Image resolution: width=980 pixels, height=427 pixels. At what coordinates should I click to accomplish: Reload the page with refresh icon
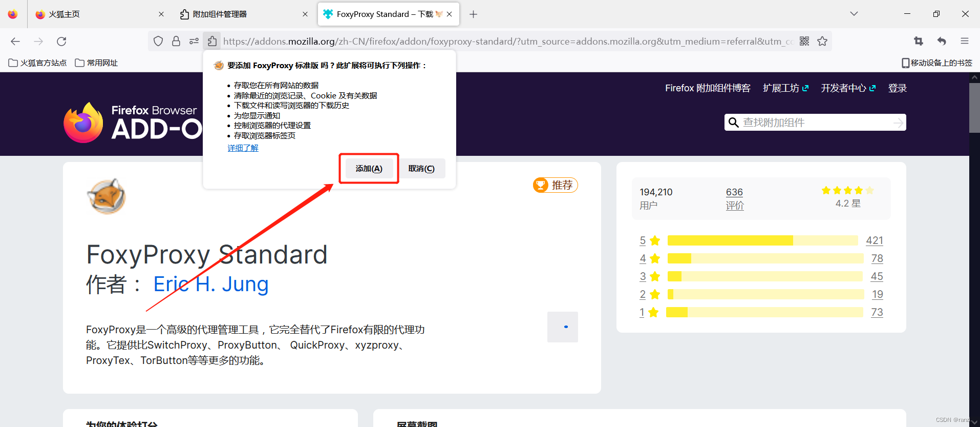coord(61,41)
